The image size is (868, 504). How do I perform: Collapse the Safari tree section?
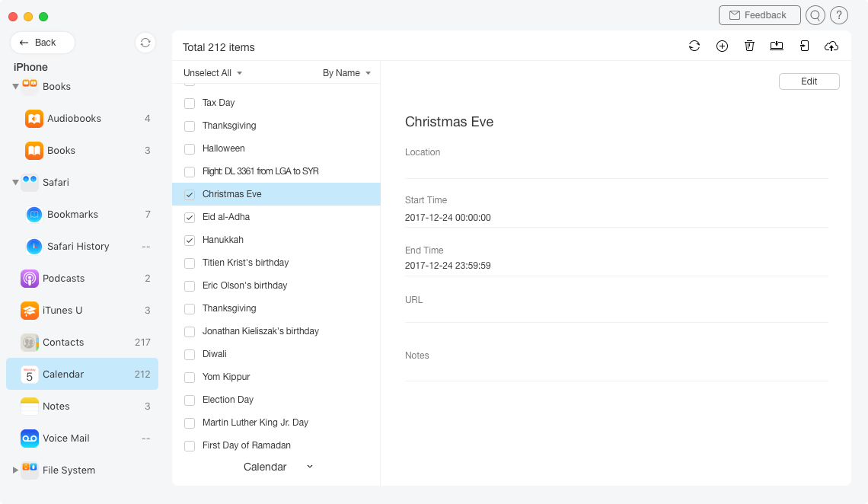[15, 182]
